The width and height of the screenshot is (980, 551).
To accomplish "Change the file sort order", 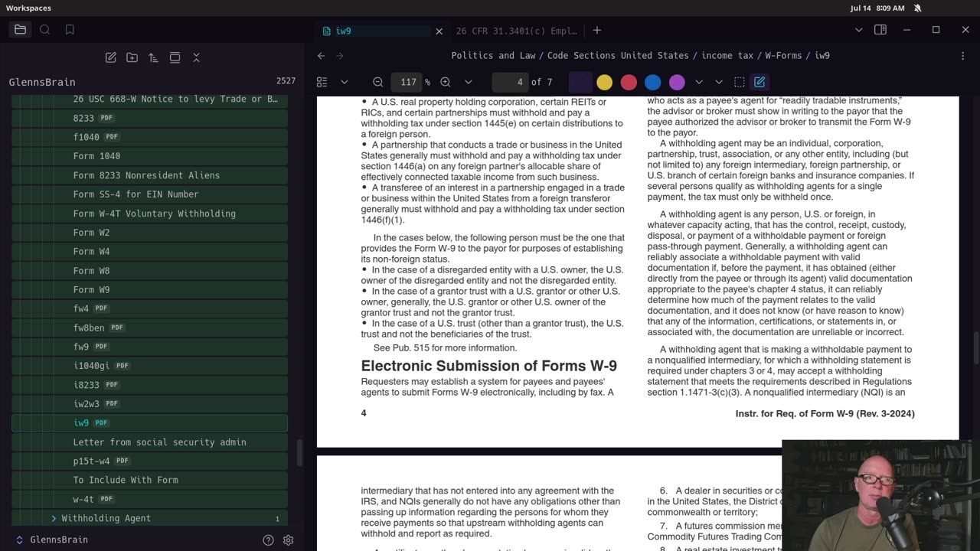I will coord(153,57).
